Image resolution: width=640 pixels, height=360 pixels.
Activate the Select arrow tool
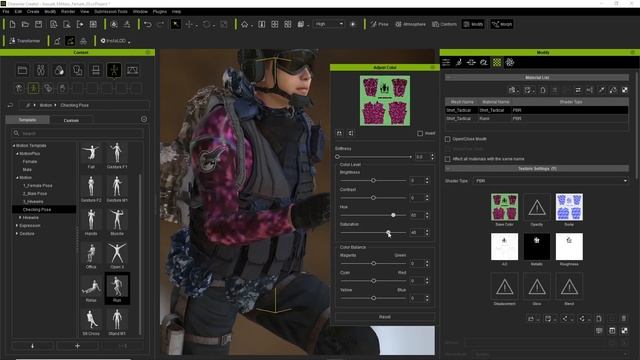pyautogui.click(x=176, y=24)
